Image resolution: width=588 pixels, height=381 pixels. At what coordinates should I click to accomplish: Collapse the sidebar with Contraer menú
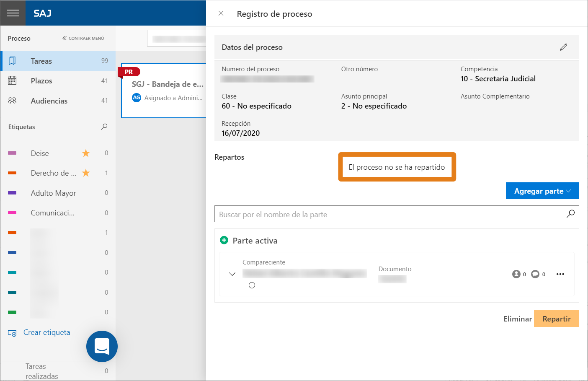tap(83, 38)
